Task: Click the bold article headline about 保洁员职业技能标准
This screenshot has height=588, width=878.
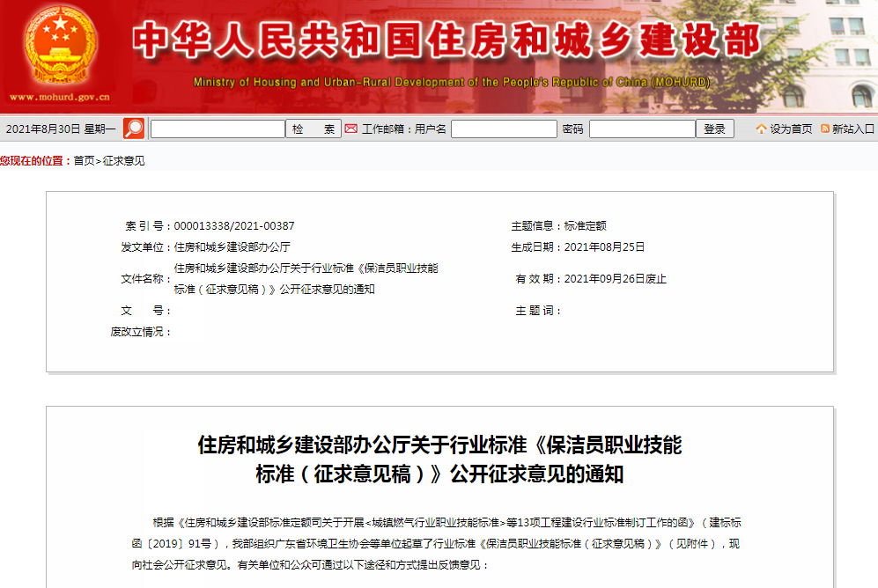Action: (x=439, y=459)
